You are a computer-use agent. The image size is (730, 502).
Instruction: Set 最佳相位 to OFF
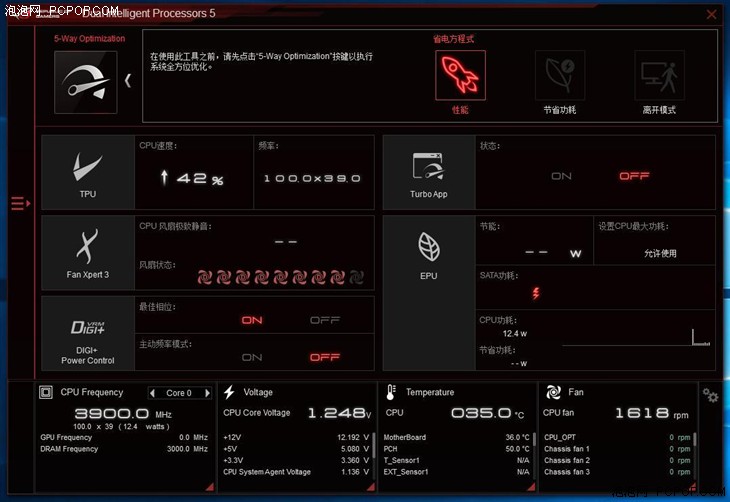coord(325,320)
